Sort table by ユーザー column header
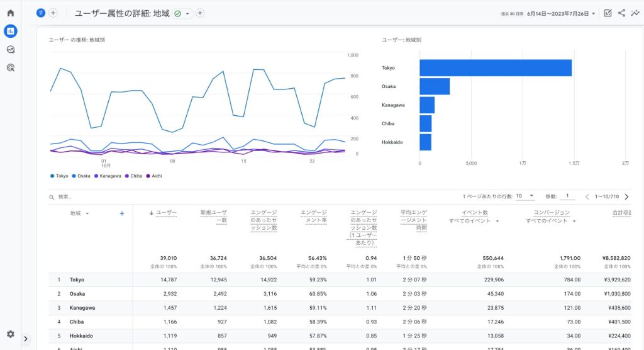Viewport: 644px width, 350px height. 166,213
